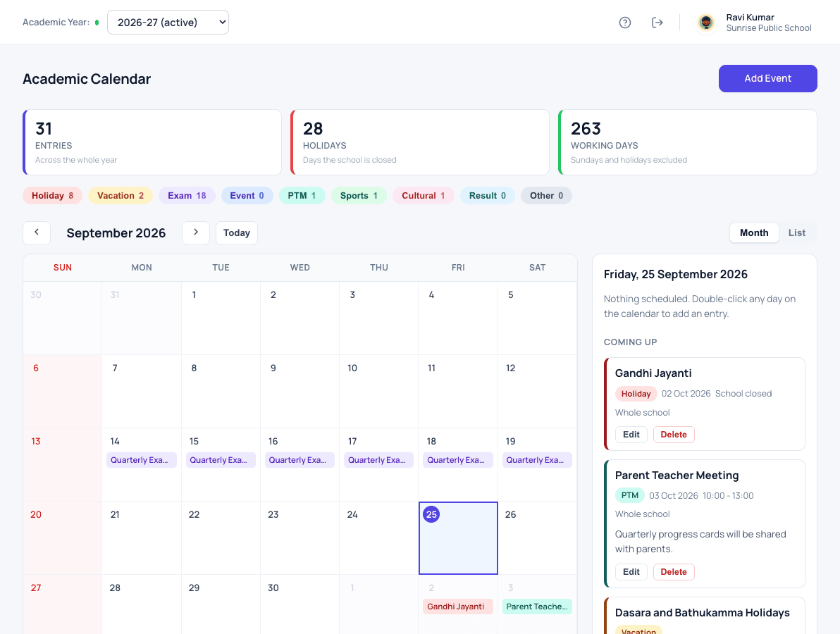Edit the Gandhi Jayanti entry

631,435
